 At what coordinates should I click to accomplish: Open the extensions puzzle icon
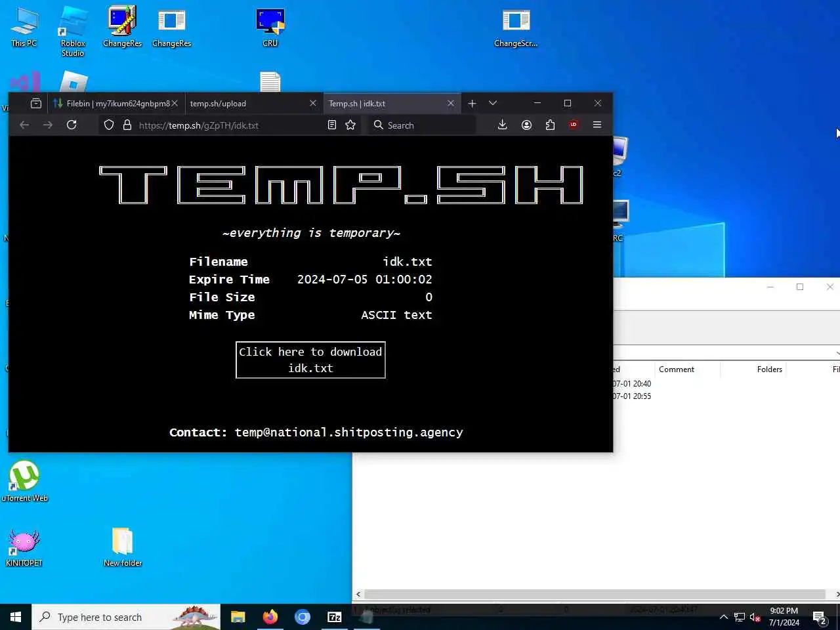click(x=550, y=125)
